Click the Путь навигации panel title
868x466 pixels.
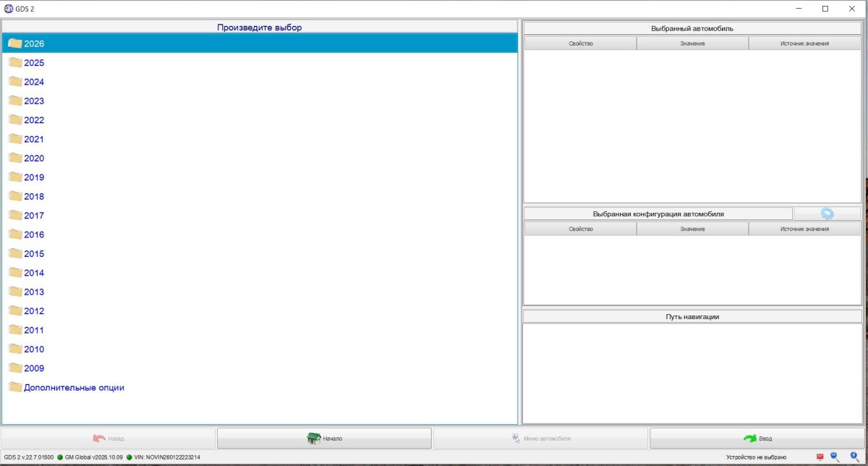click(692, 316)
